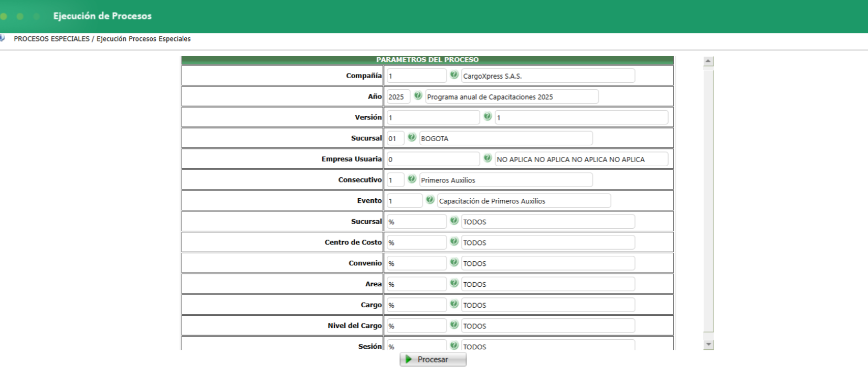Click the help icon beside Cargo field
The height and width of the screenshot is (376, 868).
(454, 304)
